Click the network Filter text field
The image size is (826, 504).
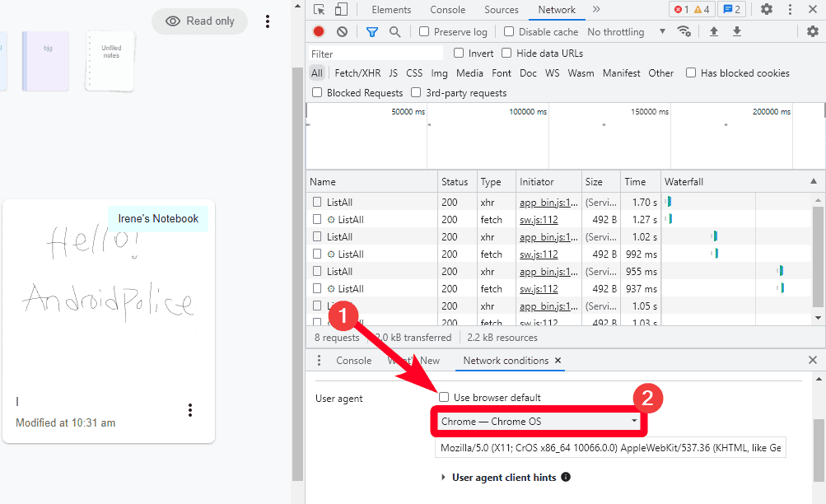pos(376,54)
